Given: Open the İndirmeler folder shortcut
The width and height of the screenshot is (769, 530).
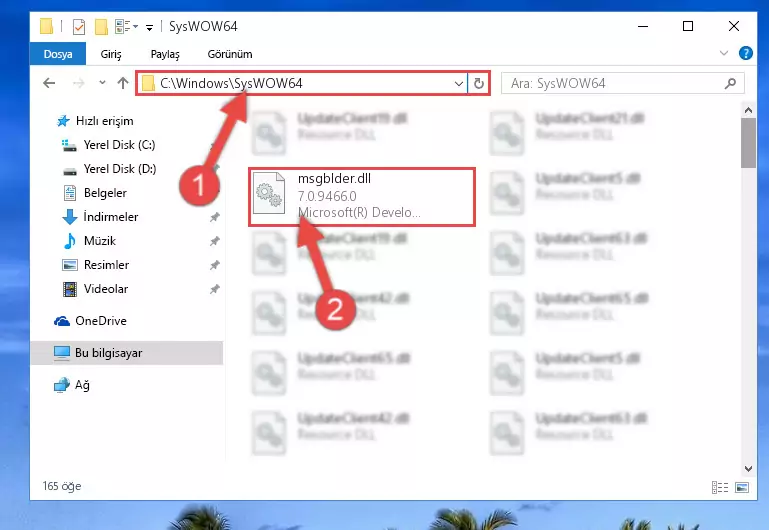Looking at the screenshot, I should (110, 217).
